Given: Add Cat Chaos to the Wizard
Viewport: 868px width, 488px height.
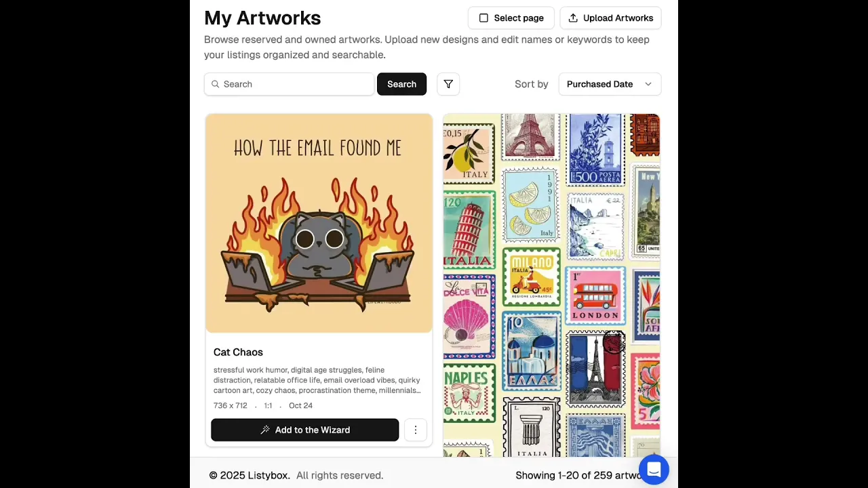Looking at the screenshot, I should tap(305, 430).
